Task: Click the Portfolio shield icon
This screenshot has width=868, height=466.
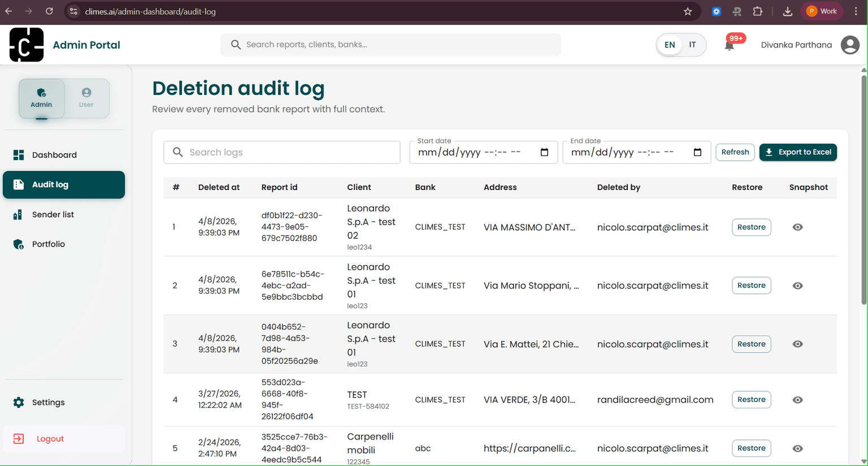Action: click(19, 244)
